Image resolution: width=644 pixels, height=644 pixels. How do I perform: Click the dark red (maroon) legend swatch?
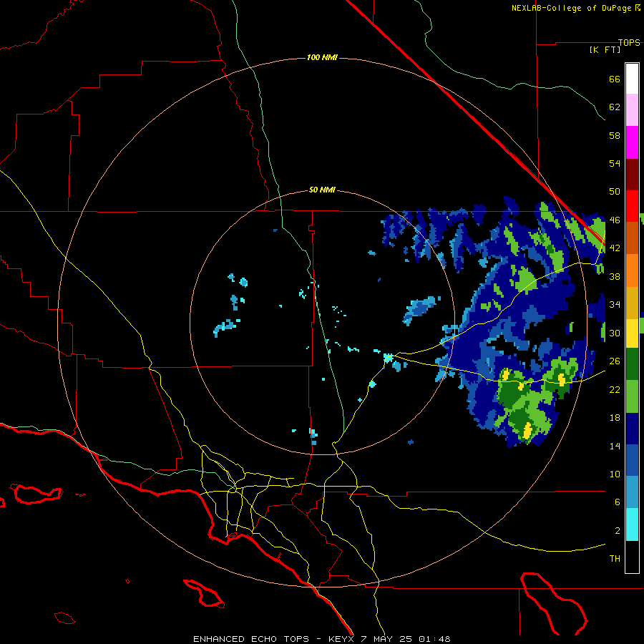click(632, 175)
